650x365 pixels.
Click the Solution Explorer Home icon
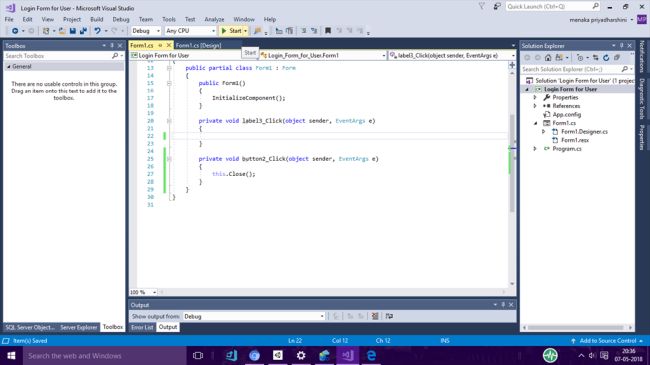(548, 58)
